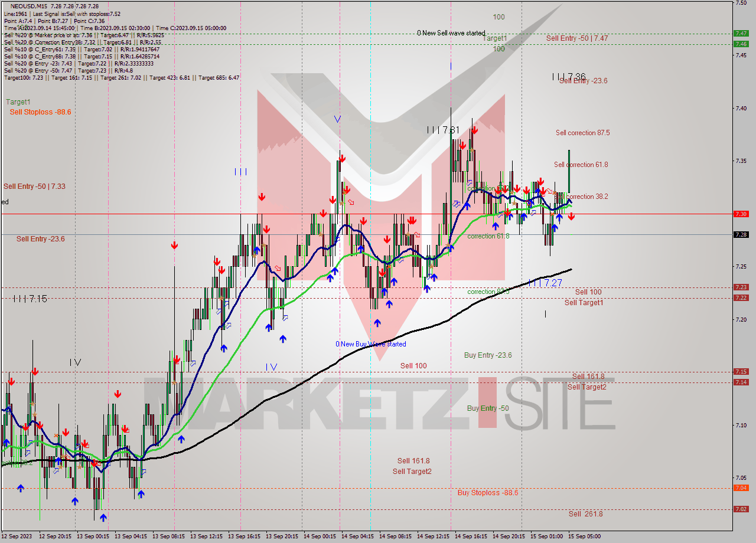
Task: Click the red 7.30 price tag
Action: click(741, 214)
